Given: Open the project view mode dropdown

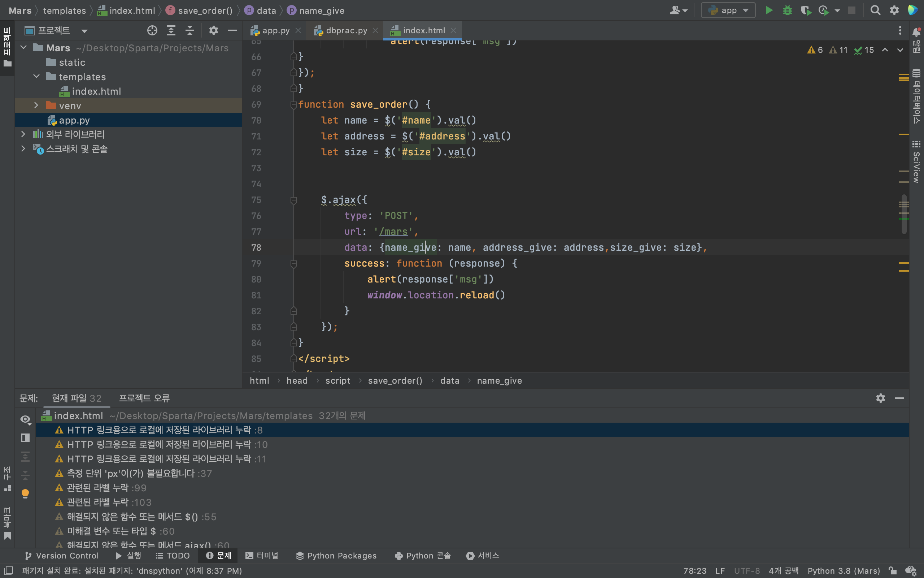Looking at the screenshot, I should pyautogui.click(x=84, y=31).
